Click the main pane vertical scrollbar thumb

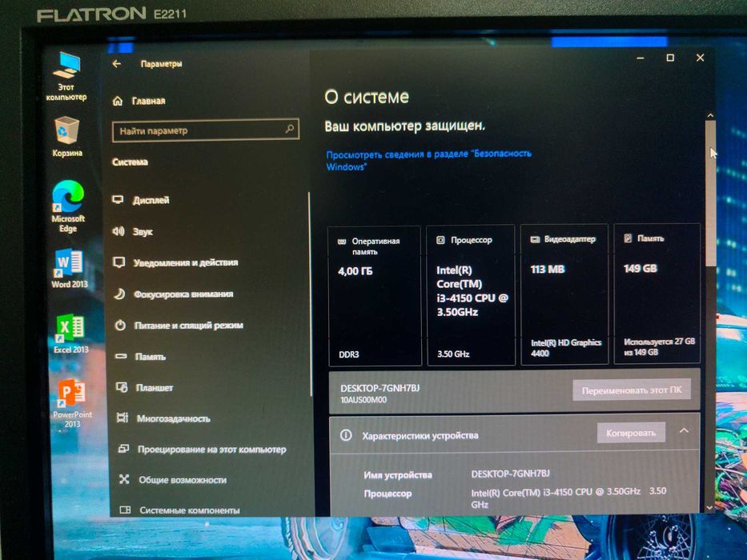click(x=710, y=193)
